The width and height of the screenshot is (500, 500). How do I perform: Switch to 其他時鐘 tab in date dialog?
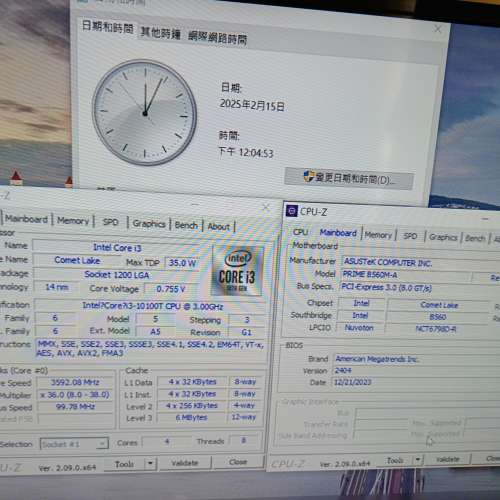tap(160, 33)
